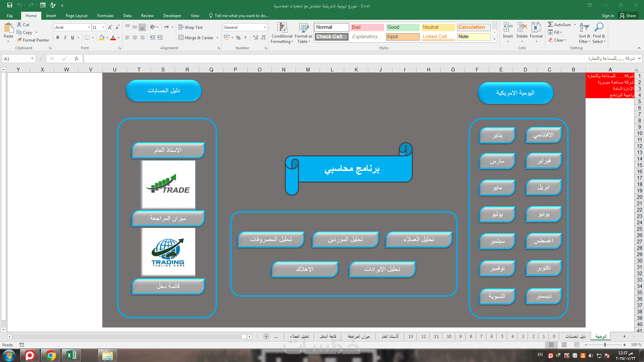Toggle Bold formatting
The width and height of the screenshot is (644, 362).
tap(58, 38)
